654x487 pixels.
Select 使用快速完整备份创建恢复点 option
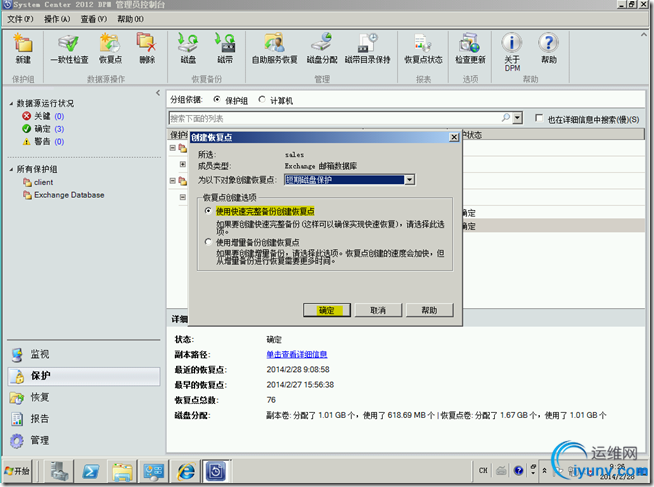click(208, 211)
